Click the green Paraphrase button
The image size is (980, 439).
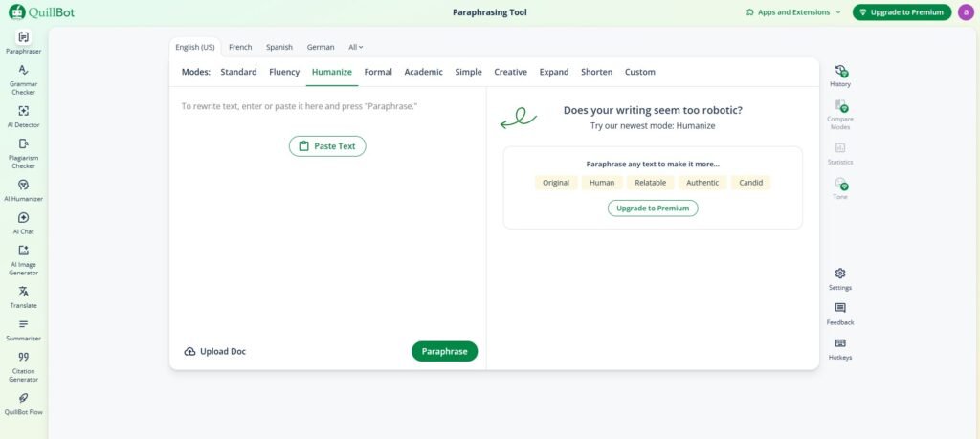tap(444, 351)
